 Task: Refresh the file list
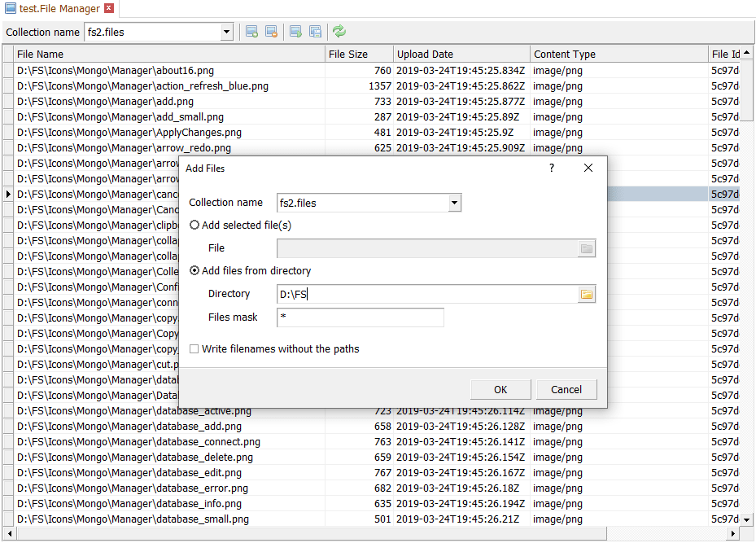pos(339,32)
